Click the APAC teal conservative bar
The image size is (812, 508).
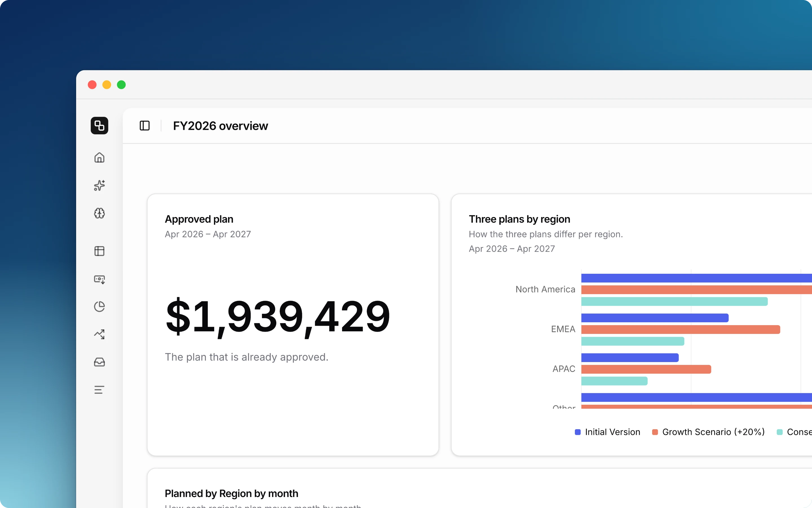point(614,381)
